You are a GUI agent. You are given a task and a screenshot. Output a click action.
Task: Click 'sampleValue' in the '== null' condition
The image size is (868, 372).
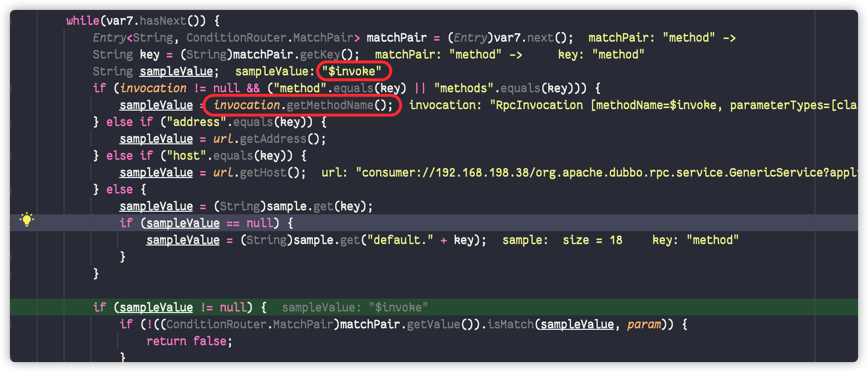tap(183, 223)
